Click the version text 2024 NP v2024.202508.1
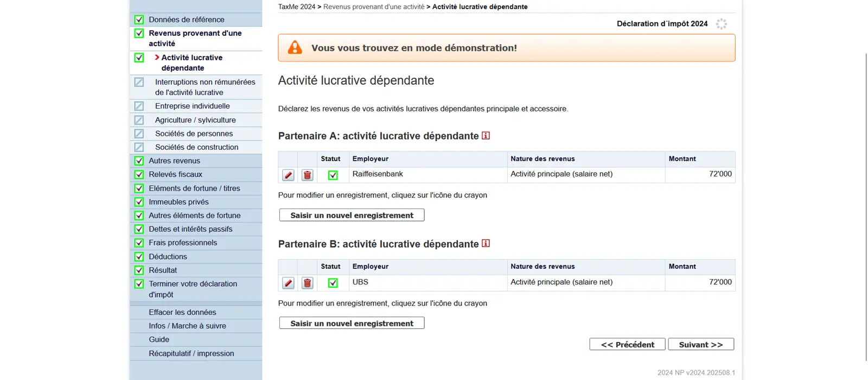 tap(696, 372)
